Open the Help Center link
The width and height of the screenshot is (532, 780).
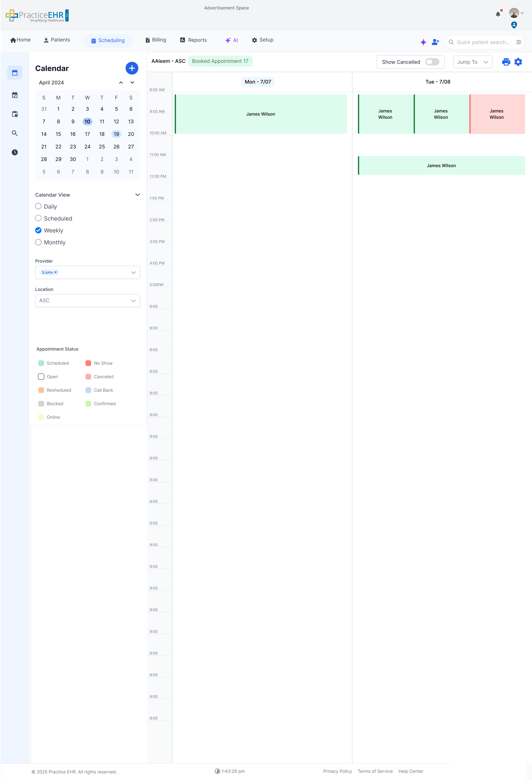[x=411, y=771]
